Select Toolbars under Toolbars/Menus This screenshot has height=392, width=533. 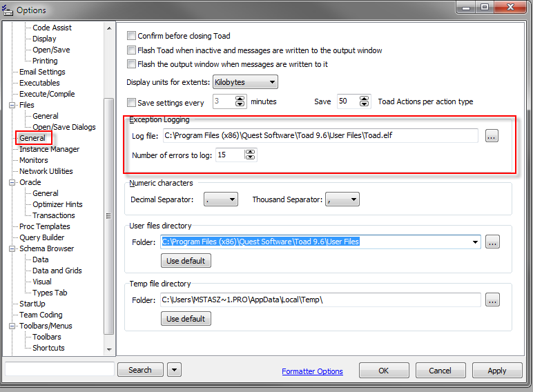pyautogui.click(x=47, y=337)
